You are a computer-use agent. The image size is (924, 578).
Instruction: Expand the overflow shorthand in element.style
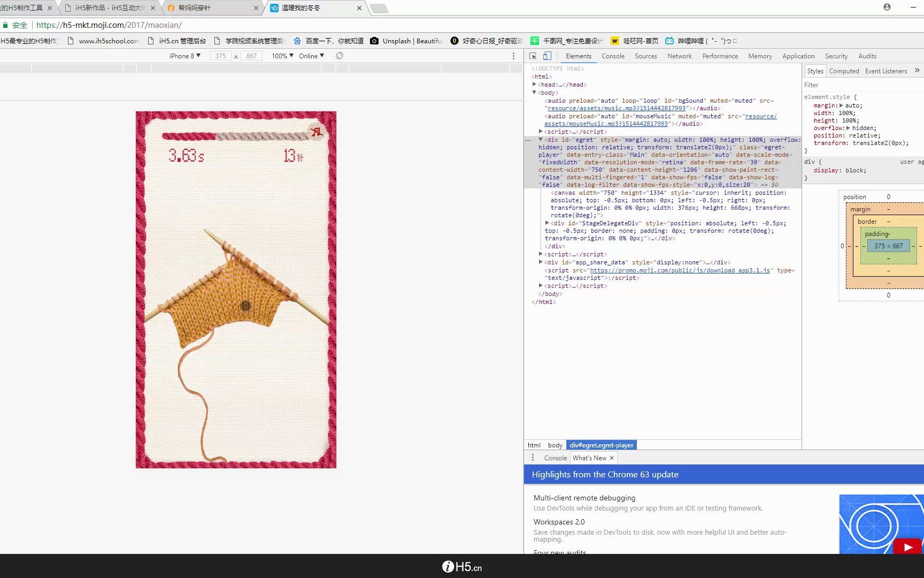click(848, 128)
